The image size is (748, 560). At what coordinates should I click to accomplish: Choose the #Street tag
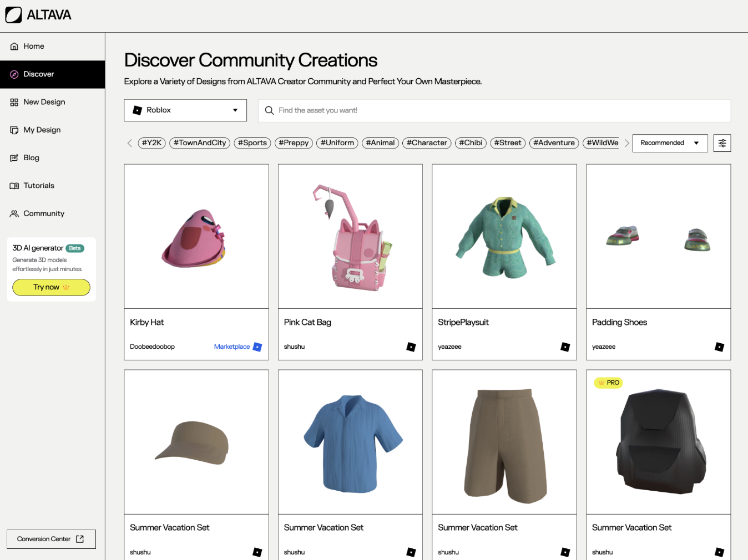tap(508, 143)
